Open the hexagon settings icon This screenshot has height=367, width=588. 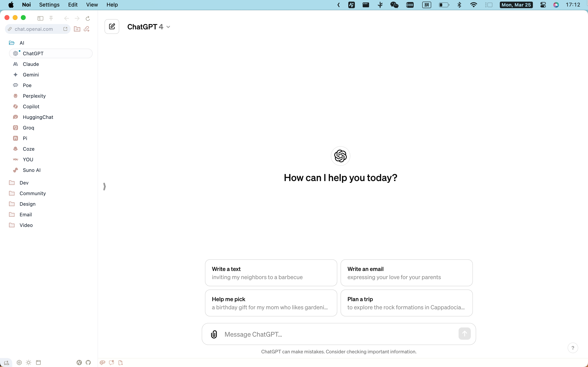click(x=19, y=362)
